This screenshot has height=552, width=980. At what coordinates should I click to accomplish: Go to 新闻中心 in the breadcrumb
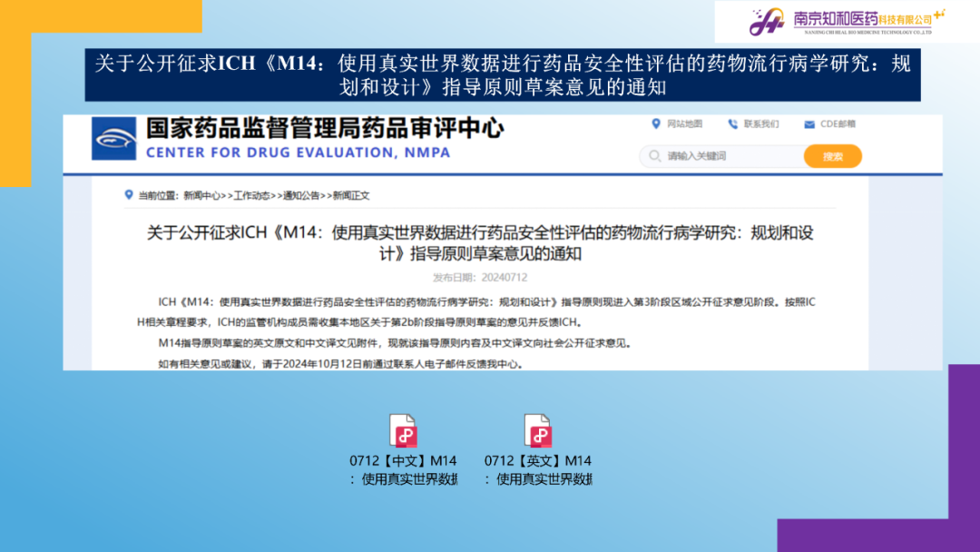pyautogui.click(x=201, y=195)
